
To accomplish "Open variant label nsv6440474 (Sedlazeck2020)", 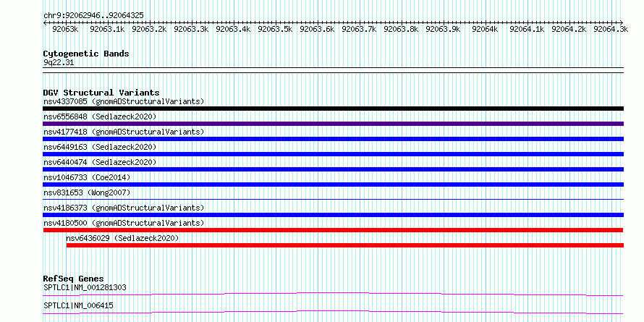I will pyautogui.click(x=100, y=162).
